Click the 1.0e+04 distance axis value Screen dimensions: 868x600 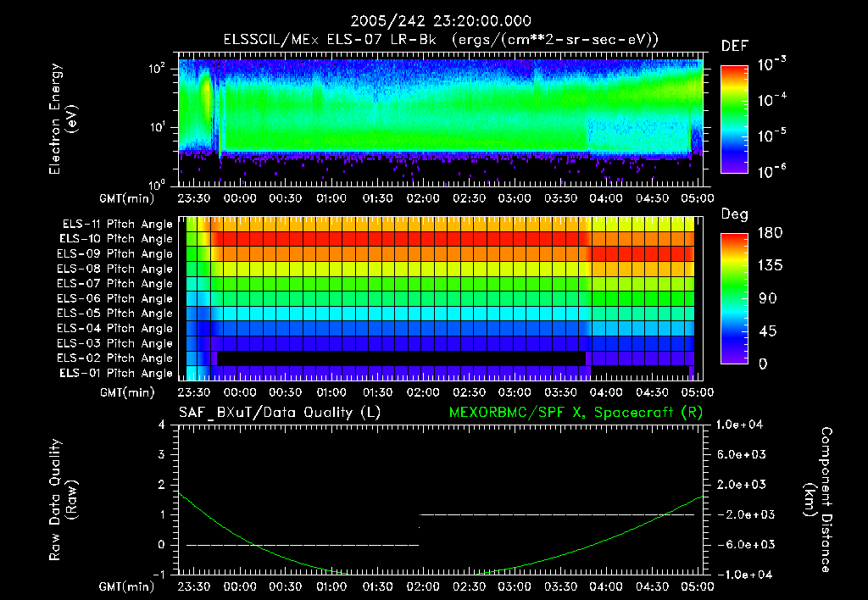pyautogui.click(x=739, y=425)
